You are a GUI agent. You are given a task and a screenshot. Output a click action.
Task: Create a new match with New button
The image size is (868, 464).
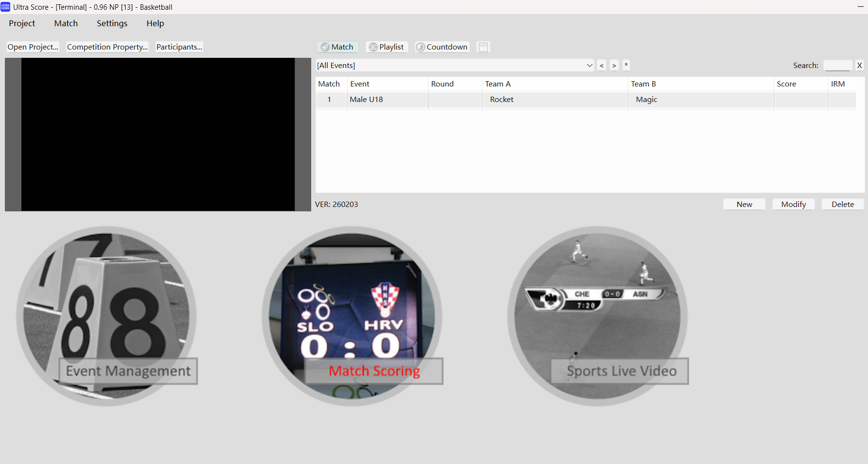pos(744,205)
